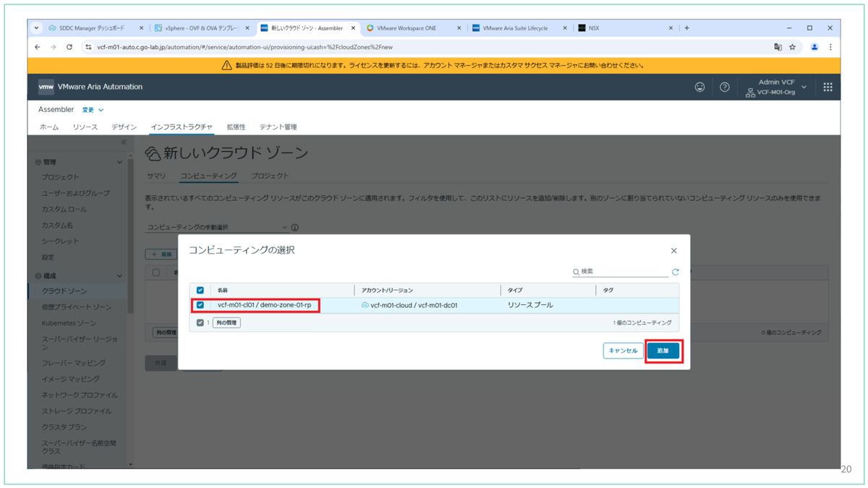Open the Chrome three-dot menu
This screenshot has width=868, height=488.
coord(830,46)
